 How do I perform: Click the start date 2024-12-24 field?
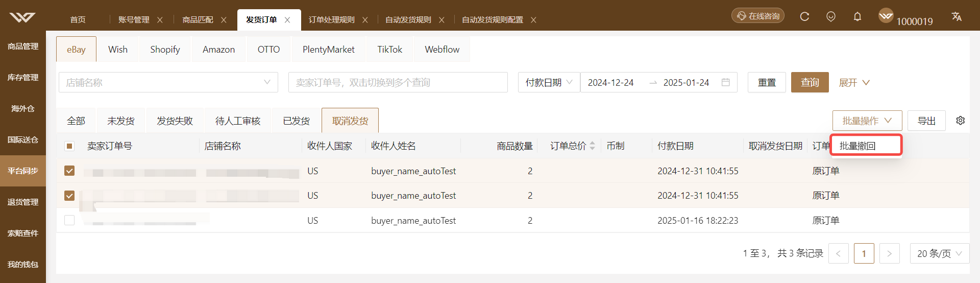(611, 82)
